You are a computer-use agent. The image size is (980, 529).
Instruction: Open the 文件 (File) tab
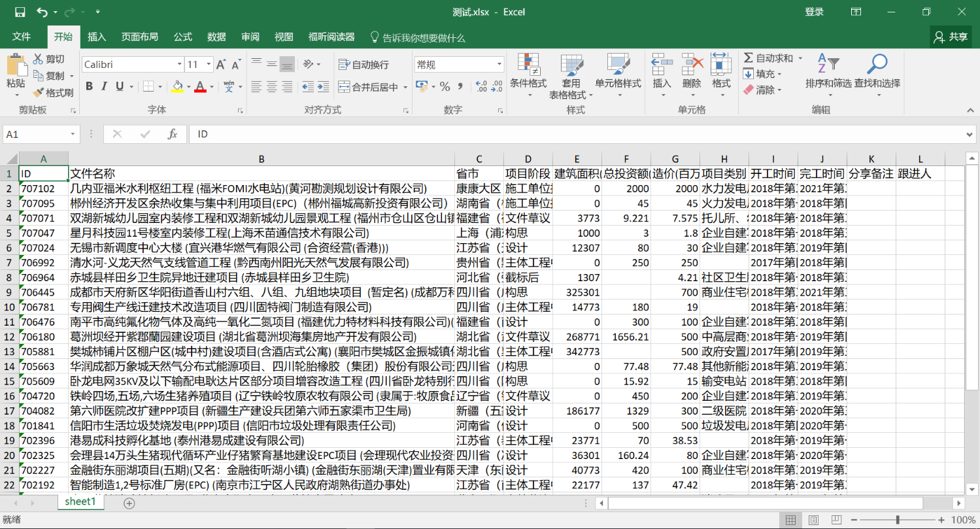point(22,37)
